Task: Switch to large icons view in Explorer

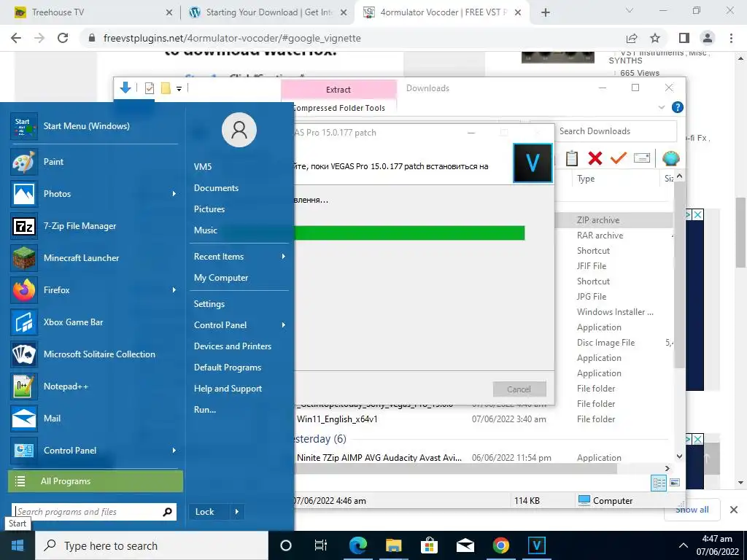Action: [x=675, y=483]
